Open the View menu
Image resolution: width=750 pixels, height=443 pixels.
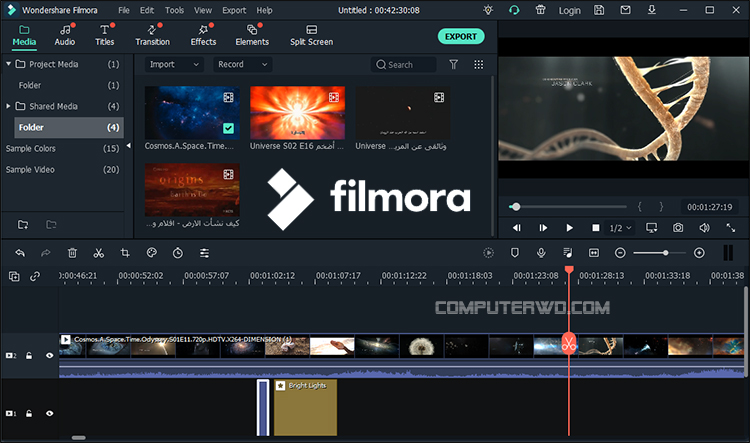203,10
